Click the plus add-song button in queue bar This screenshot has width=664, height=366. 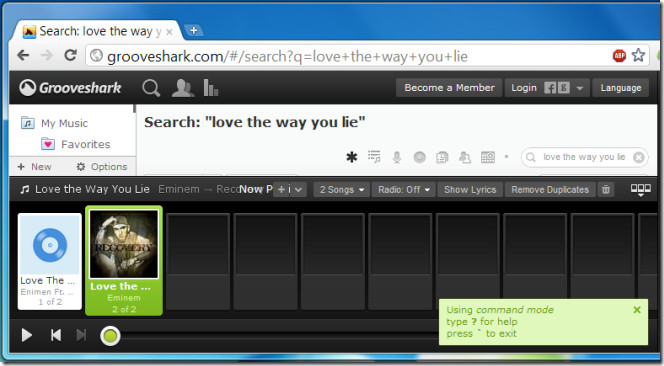point(281,189)
